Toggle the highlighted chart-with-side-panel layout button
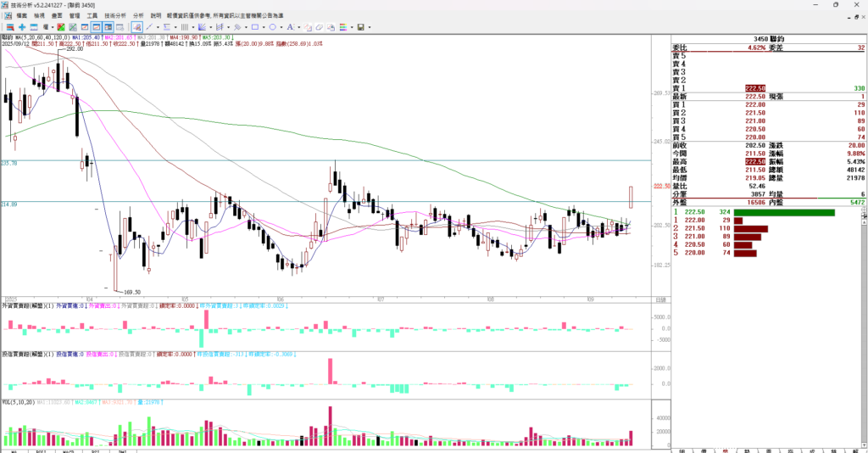868x453 pixels. point(108,26)
